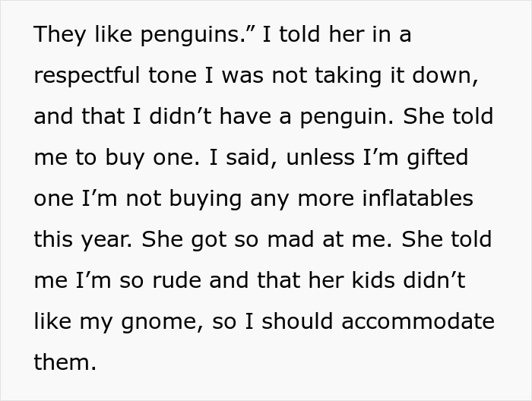
Task: Click the word 'unless' in the text
Action: coord(320,158)
